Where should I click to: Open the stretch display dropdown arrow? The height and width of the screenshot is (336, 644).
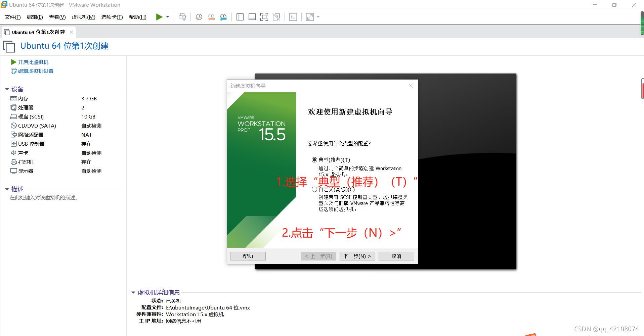tap(318, 17)
